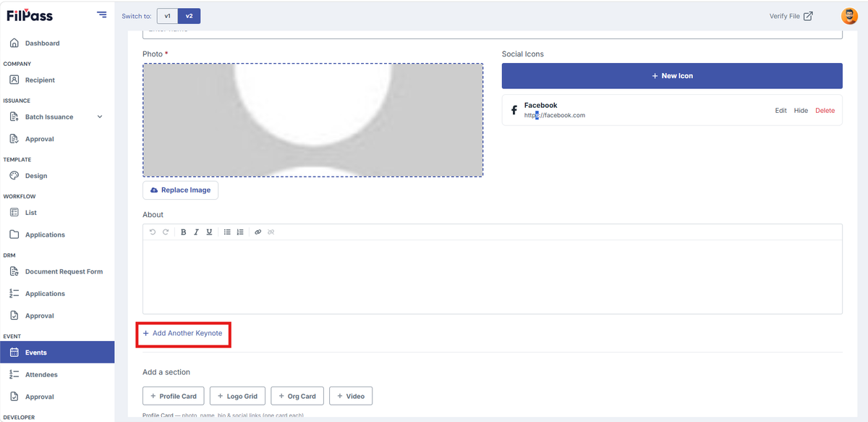
Task: Add a Profile Card section
Action: click(x=174, y=396)
